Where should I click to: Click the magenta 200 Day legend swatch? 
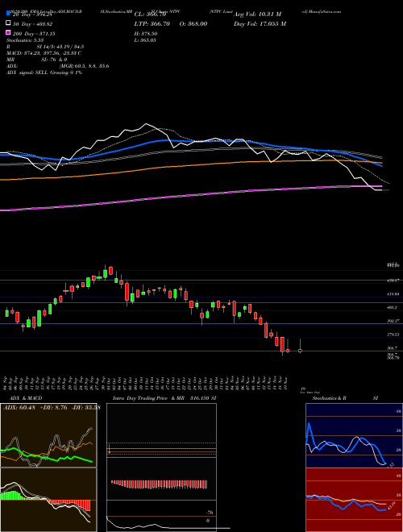pos(9,33)
